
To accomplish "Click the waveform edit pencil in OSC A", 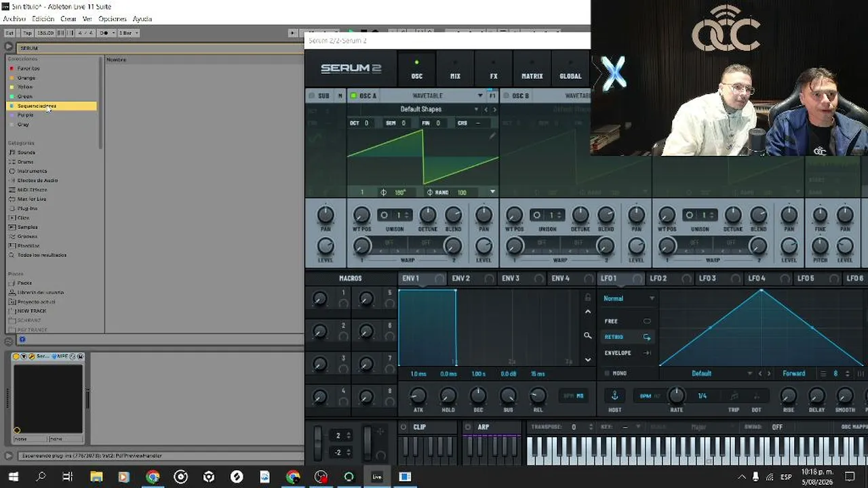I will point(492,136).
